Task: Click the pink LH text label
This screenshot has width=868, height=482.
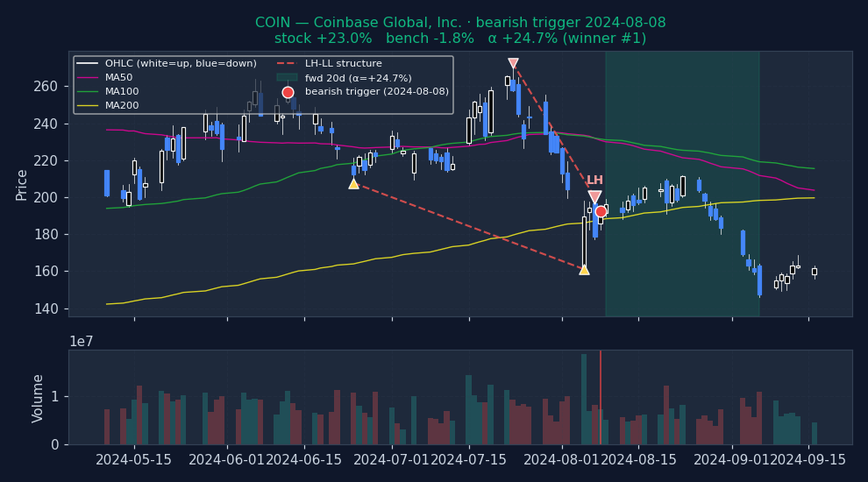Action: click(594, 181)
